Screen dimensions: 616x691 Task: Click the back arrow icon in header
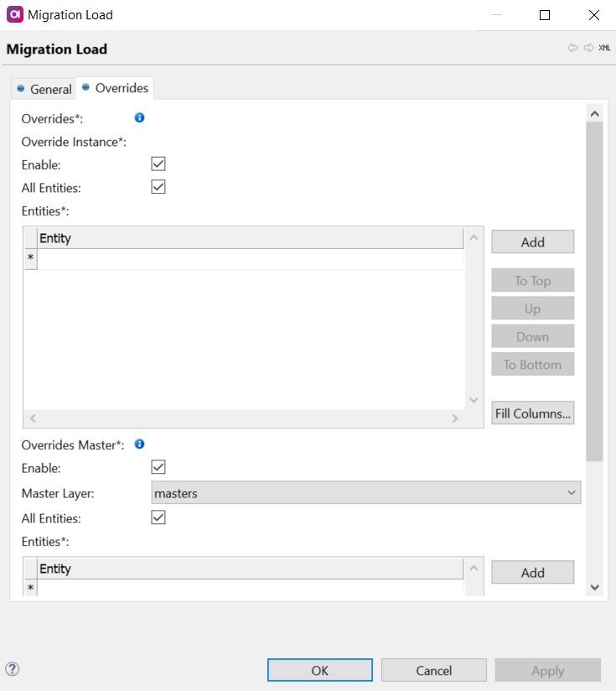click(x=572, y=49)
